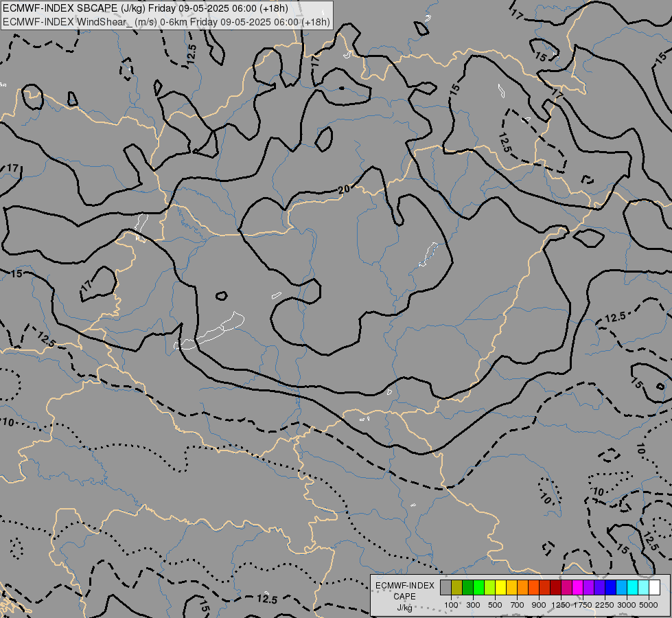Viewport: 672px width, 618px height.
Task: Select the bright green CAPE legend swatch
Action: [x=478, y=587]
